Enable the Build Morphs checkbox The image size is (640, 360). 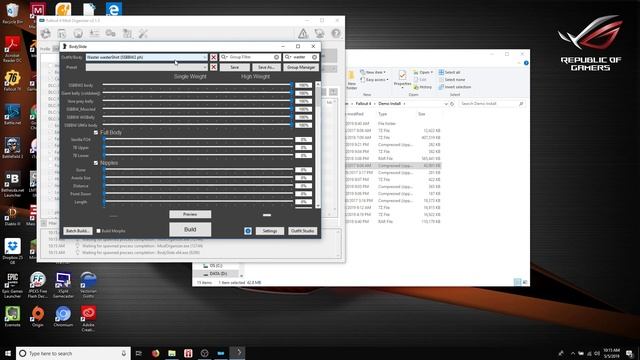tap(98, 231)
